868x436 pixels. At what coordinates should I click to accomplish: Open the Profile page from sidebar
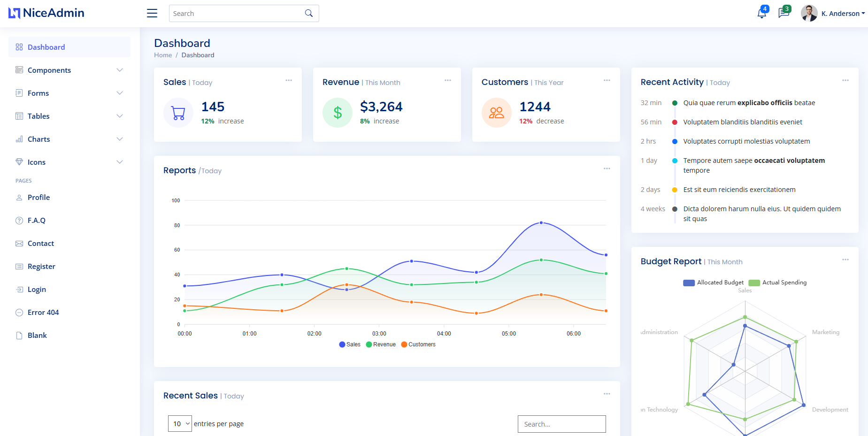click(x=38, y=197)
